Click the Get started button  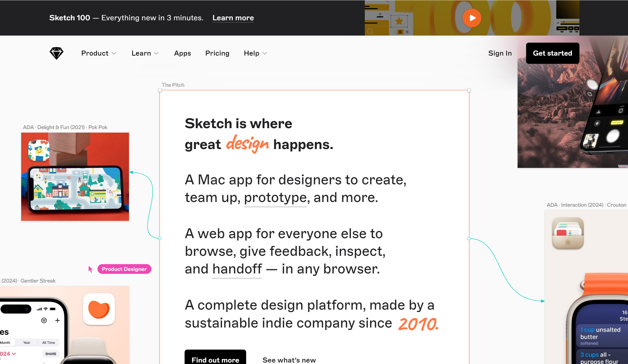[x=553, y=53]
